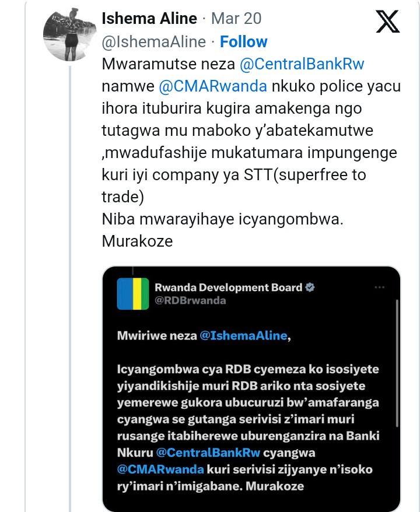Viewport: 420px width, 512px height.
Task: Visit the @IshemaAline handle under the name
Action: point(153,42)
